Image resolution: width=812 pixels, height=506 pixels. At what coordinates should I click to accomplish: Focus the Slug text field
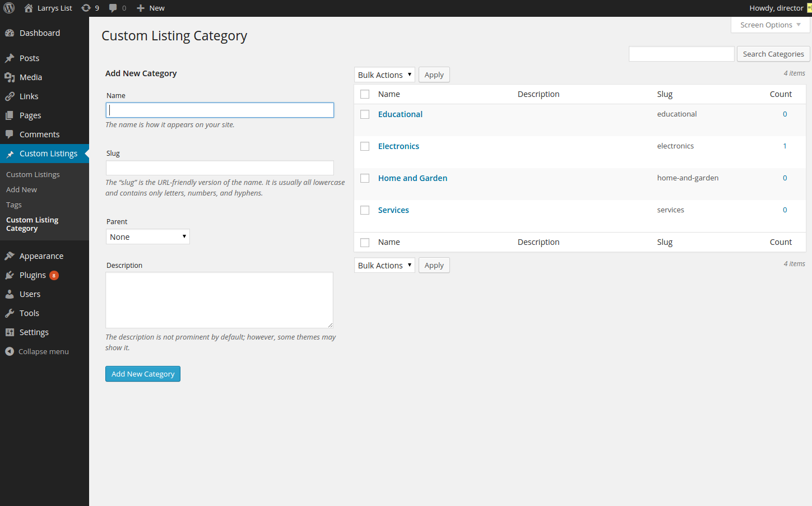(x=220, y=168)
